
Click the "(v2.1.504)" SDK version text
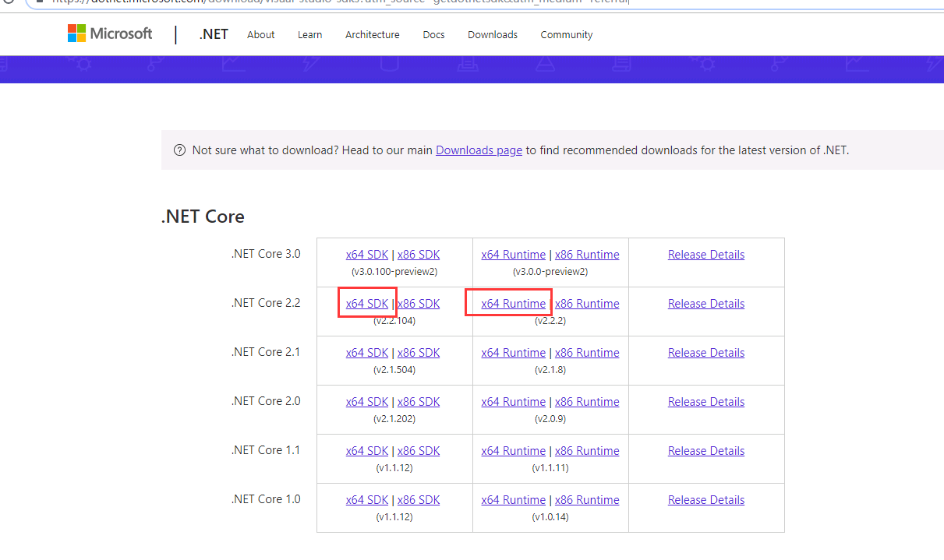(x=394, y=370)
